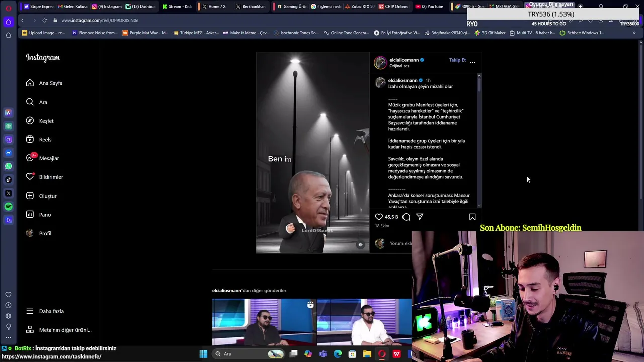Open elcialiosmann username in post header

pos(404,60)
